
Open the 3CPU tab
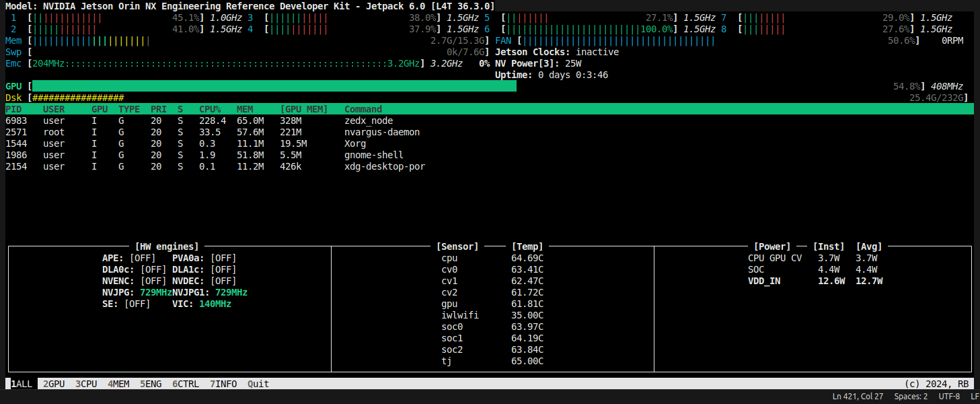pos(86,384)
